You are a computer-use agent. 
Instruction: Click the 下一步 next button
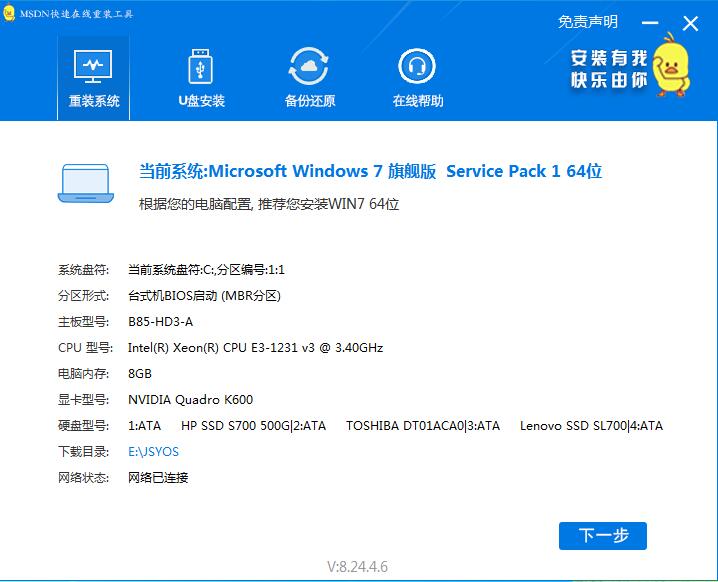(603, 536)
